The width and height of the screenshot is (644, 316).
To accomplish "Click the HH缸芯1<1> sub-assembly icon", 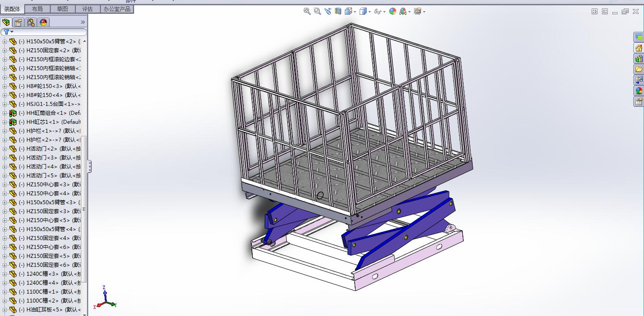I will tap(13, 122).
